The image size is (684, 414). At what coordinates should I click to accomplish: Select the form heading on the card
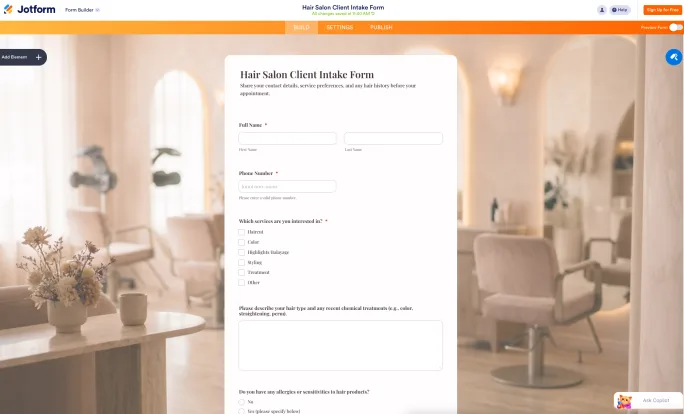[x=307, y=74]
